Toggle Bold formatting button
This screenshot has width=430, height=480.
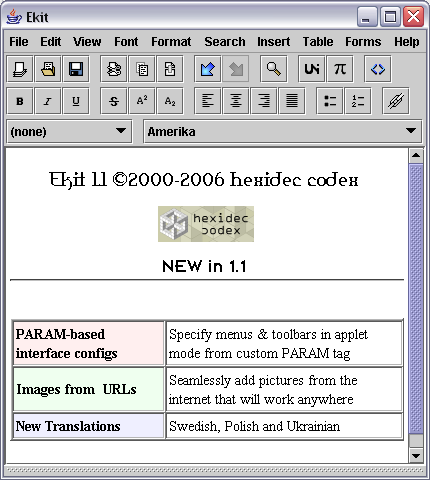20,101
